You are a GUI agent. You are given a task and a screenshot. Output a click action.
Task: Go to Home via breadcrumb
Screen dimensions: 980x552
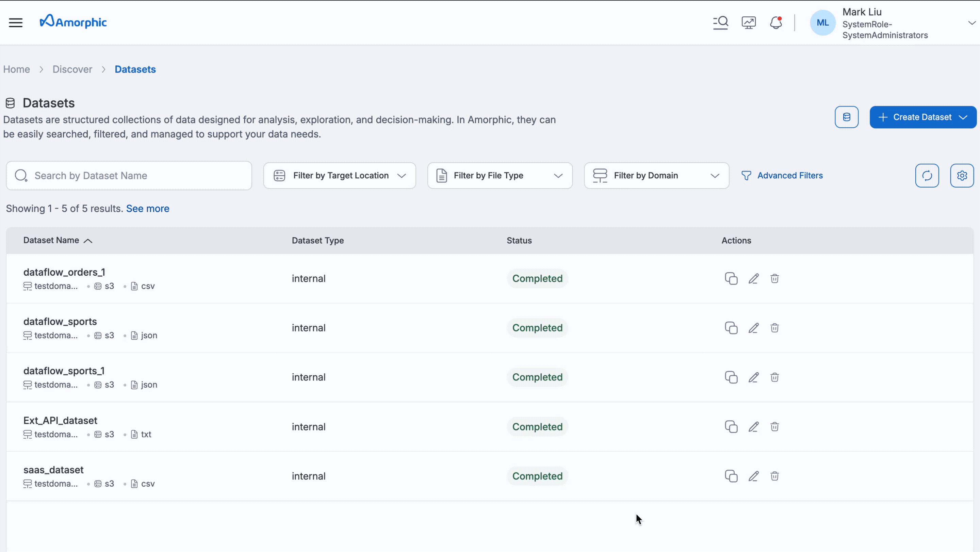[16, 69]
